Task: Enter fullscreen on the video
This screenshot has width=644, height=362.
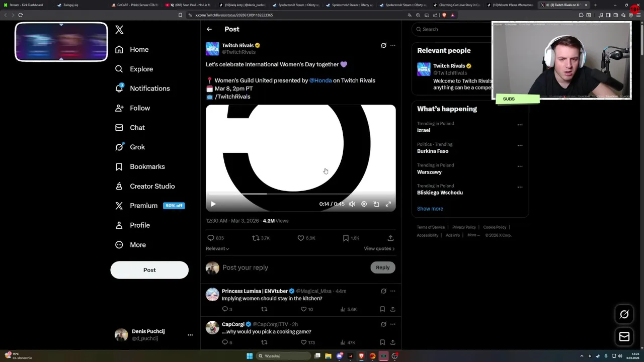Action: (x=388, y=204)
